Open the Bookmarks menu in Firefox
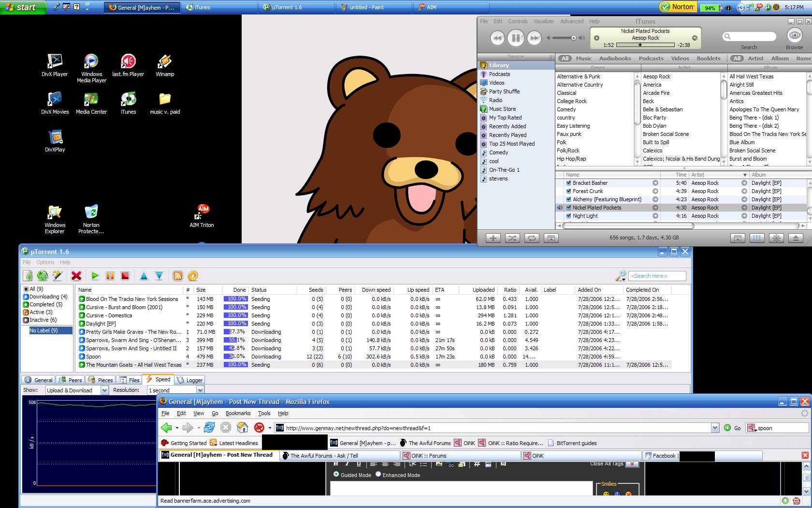This screenshot has height=508, width=812. [x=238, y=413]
